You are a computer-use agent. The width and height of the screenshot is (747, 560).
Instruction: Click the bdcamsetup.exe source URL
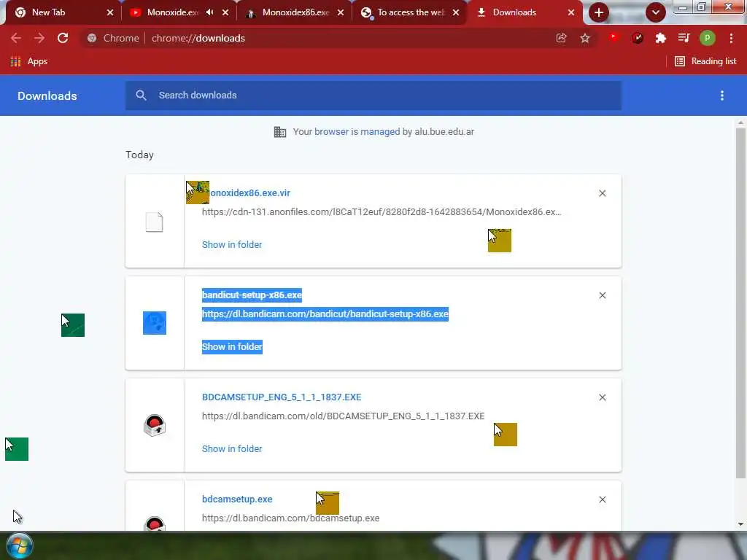pyautogui.click(x=290, y=518)
